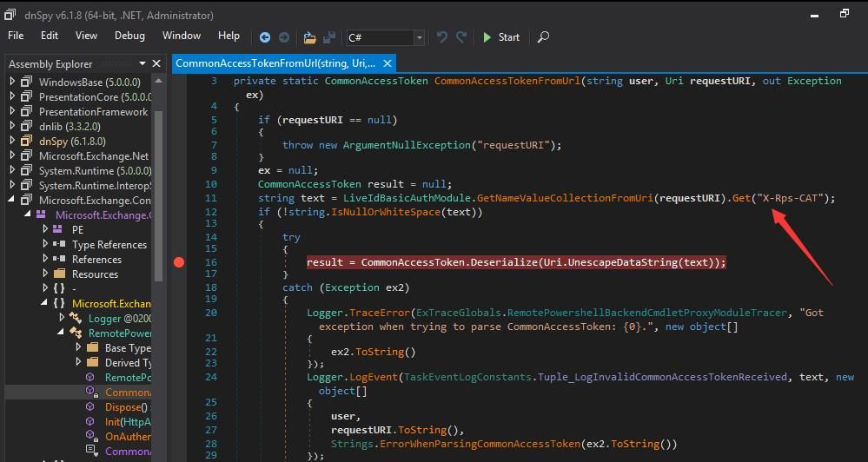Close the CommonAccessTokenFromUrl tab
The image size is (868, 462).
[388, 63]
